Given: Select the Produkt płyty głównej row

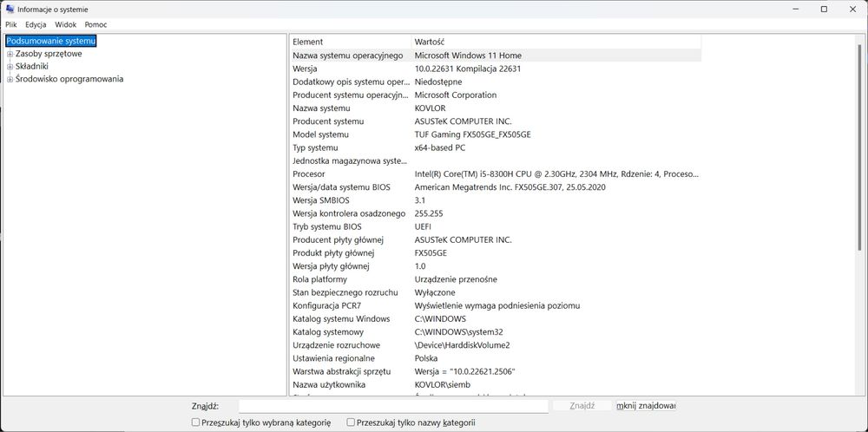Looking at the screenshot, I should pyautogui.click(x=496, y=253).
